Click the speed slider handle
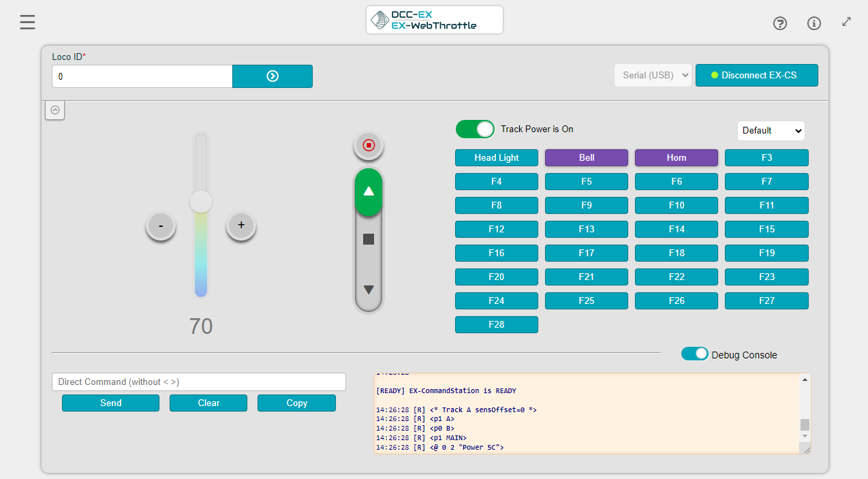Screen dimensions: 868x479 pos(201,202)
